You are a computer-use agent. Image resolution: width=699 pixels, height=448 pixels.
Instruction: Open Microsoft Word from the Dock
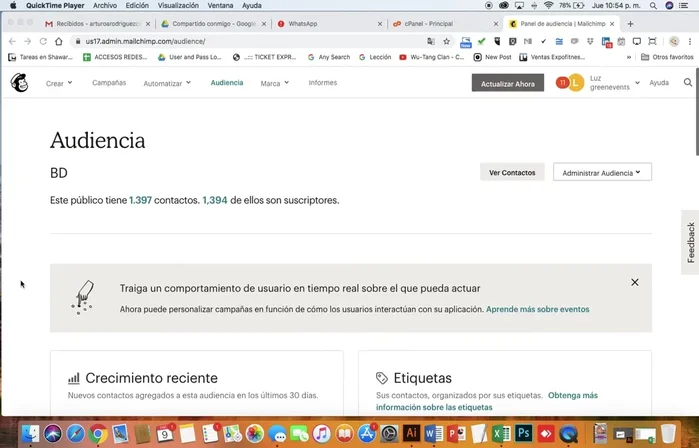point(434,433)
